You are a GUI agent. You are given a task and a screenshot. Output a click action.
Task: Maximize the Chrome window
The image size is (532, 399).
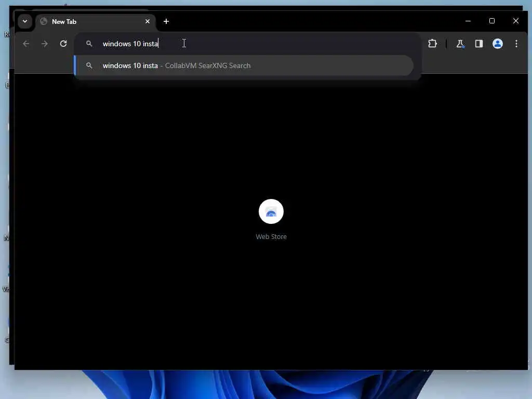[x=492, y=21]
